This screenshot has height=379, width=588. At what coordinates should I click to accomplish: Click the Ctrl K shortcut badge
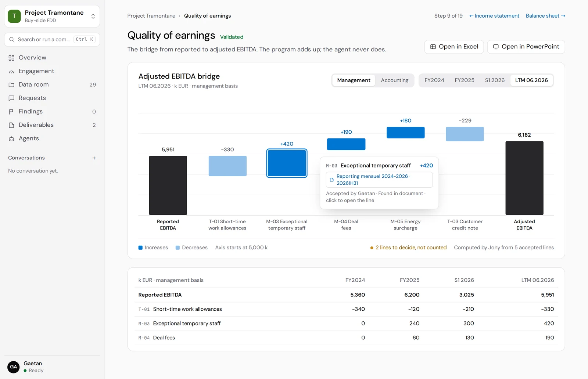click(x=85, y=39)
